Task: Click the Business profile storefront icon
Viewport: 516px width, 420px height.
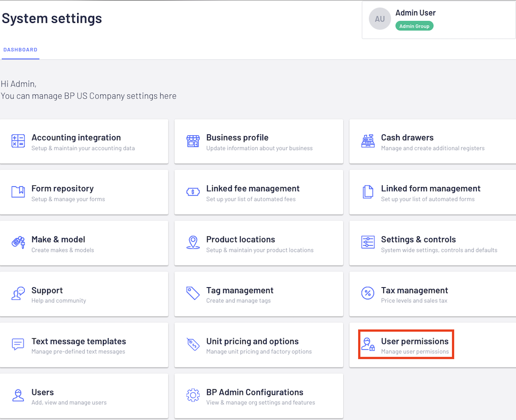Action: (x=193, y=141)
